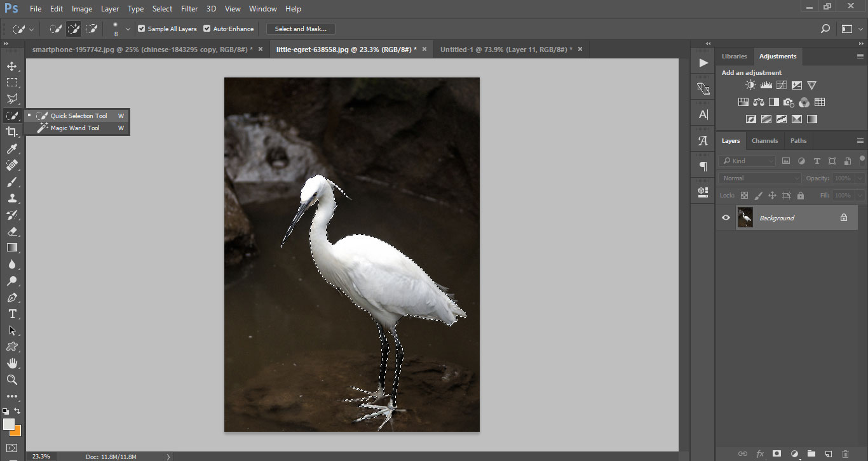Toggle lock transparent pixels
Screen dimensions: 868x461
tap(744, 196)
